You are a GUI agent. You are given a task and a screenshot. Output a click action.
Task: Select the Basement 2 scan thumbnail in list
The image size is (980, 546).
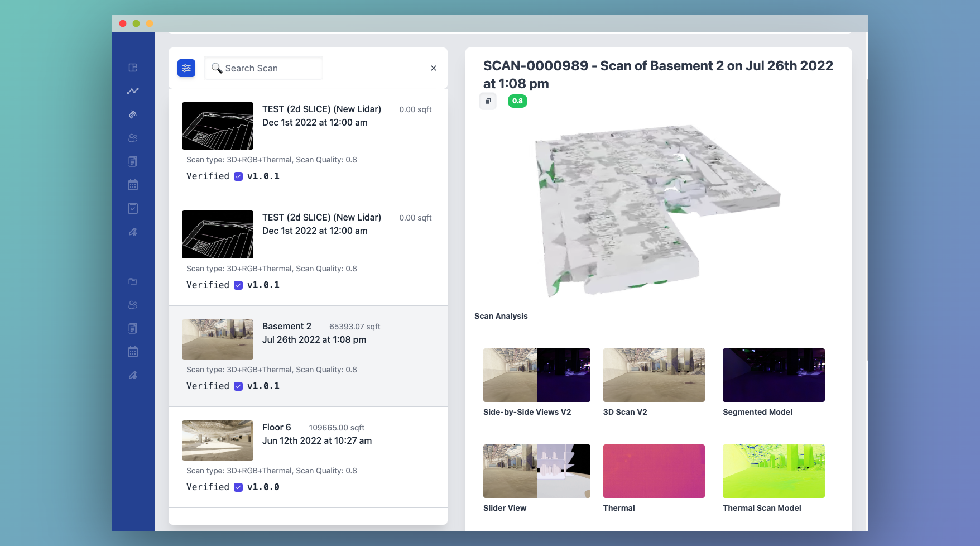(218, 339)
